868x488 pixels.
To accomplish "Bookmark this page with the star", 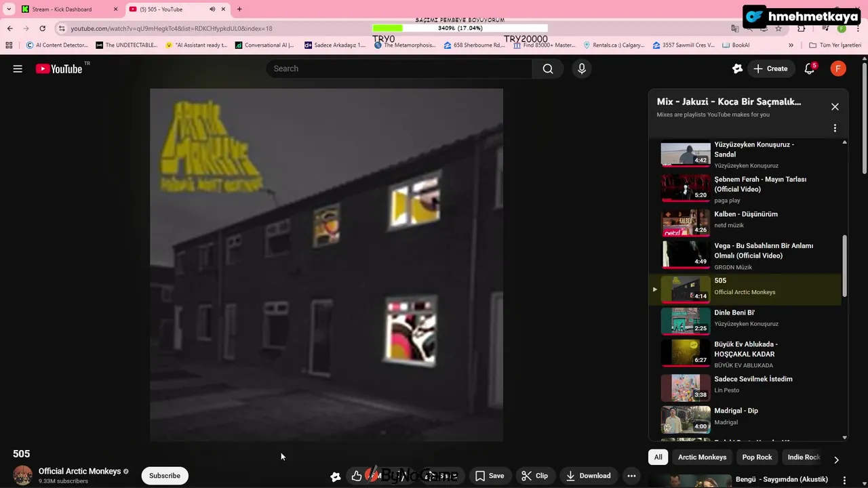I will pyautogui.click(x=778, y=28).
